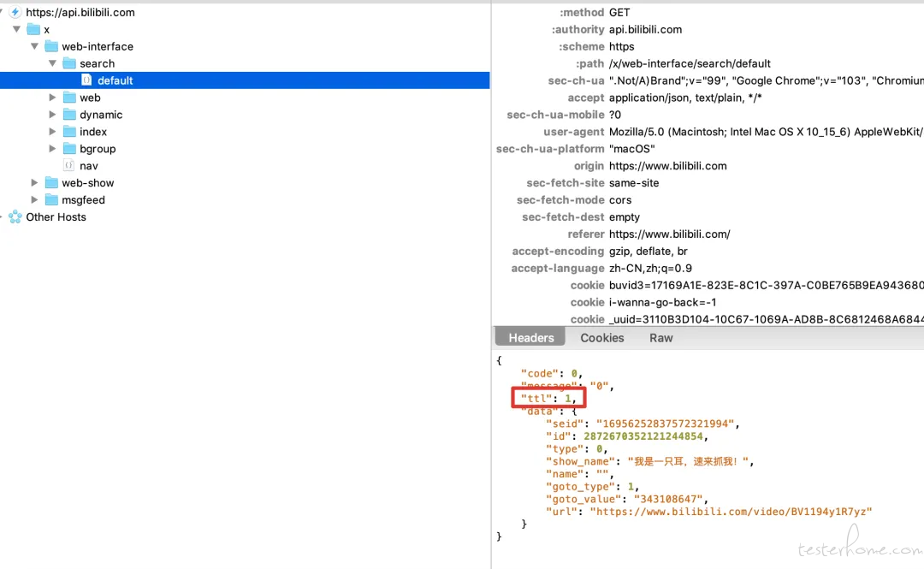Expand the index folder
This screenshot has width=924, height=569.
pyautogui.click(x=52, y=132)
